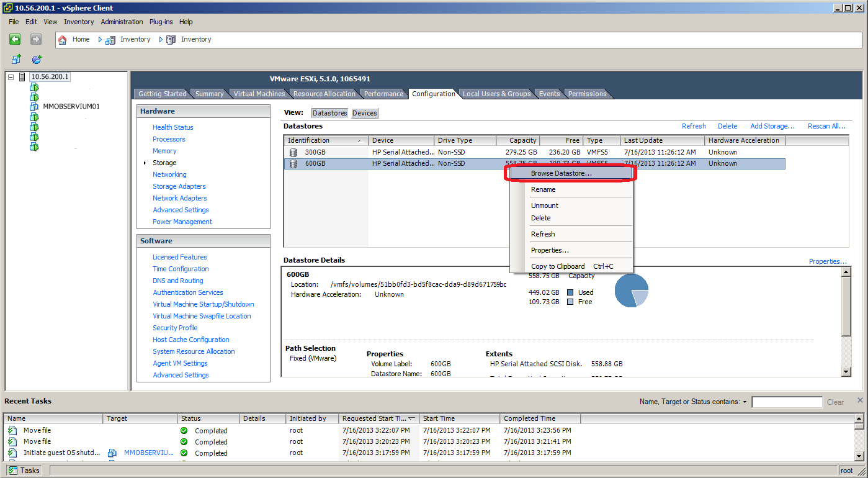Click the Initiate guest OS shutdown task icon
This screenshot has height=478, width=868.
click(x=12, y=453)
